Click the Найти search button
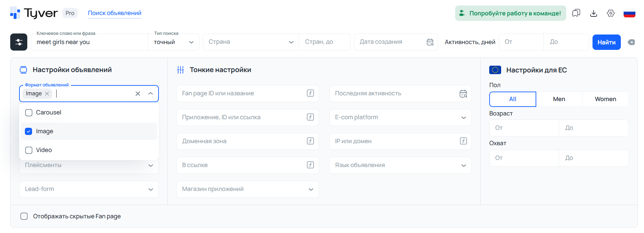Viewport: 644px width, 233px height. [606, 42]
